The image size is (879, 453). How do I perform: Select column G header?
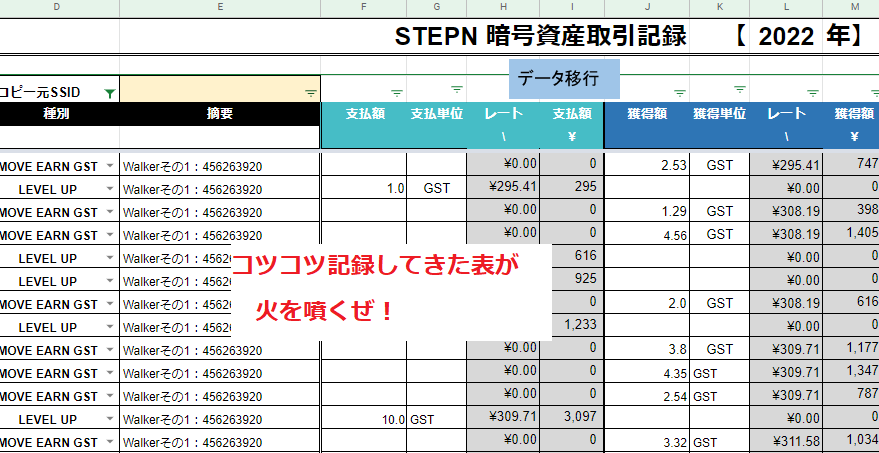[x=437, y=7]
